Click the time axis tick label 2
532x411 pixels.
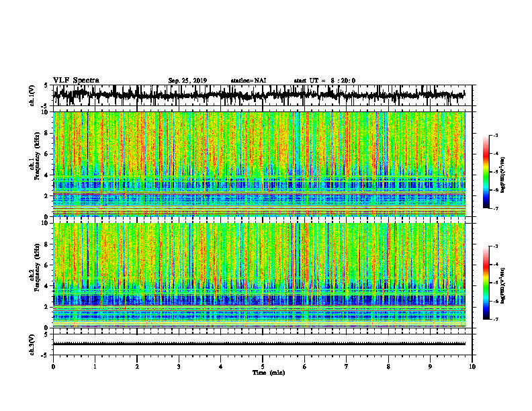(137, 367)
